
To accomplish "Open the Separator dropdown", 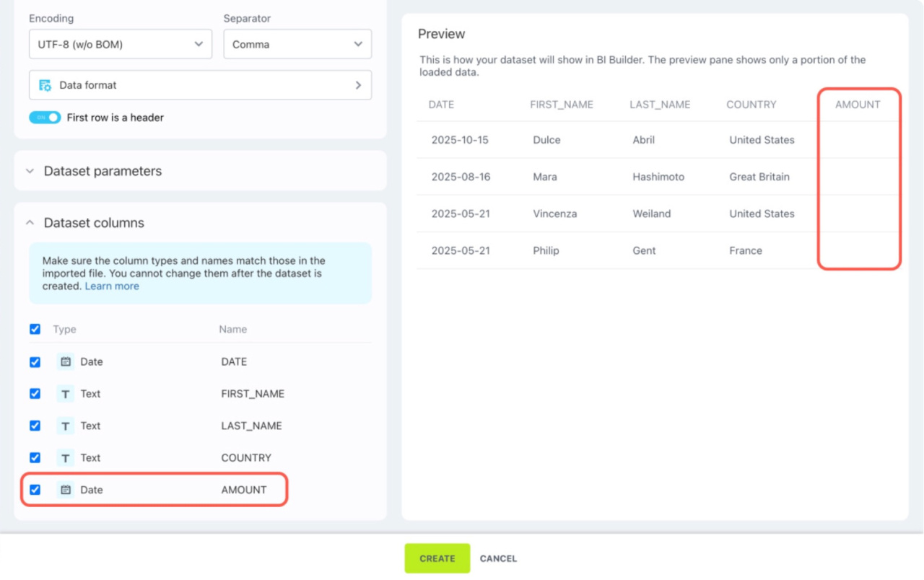I will tap(297, 44).
